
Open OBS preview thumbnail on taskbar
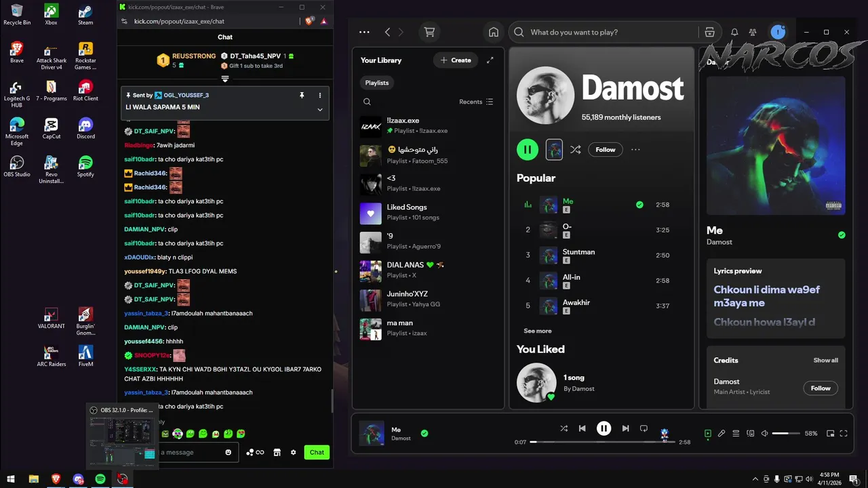pyautogui.click(x=122, y=436)
